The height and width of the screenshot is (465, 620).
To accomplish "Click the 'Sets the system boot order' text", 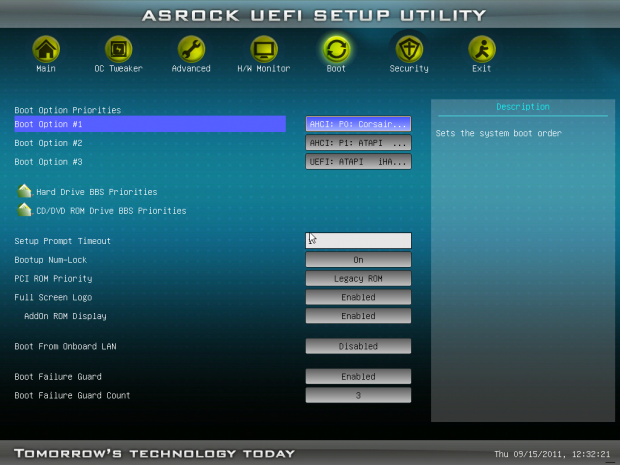I will (x=499, y=133).
